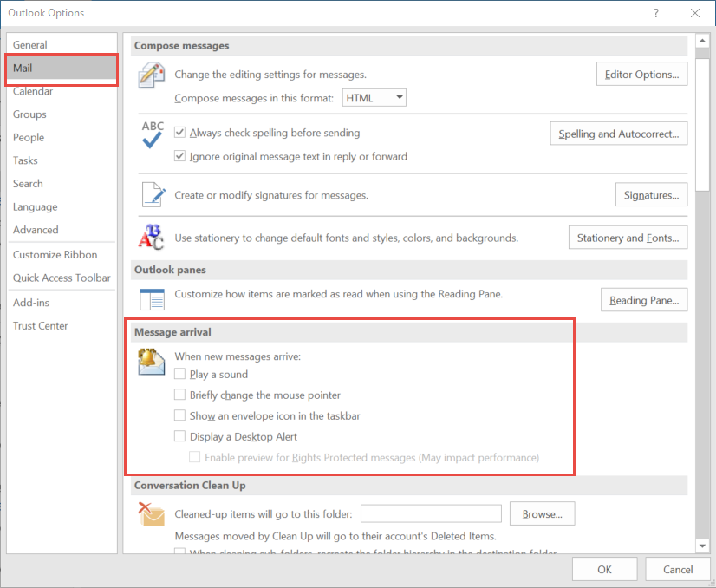Click the ABC spelling check icon
Image resolution: width=716 pixels, height=588 pixels.
pos(153,134)
